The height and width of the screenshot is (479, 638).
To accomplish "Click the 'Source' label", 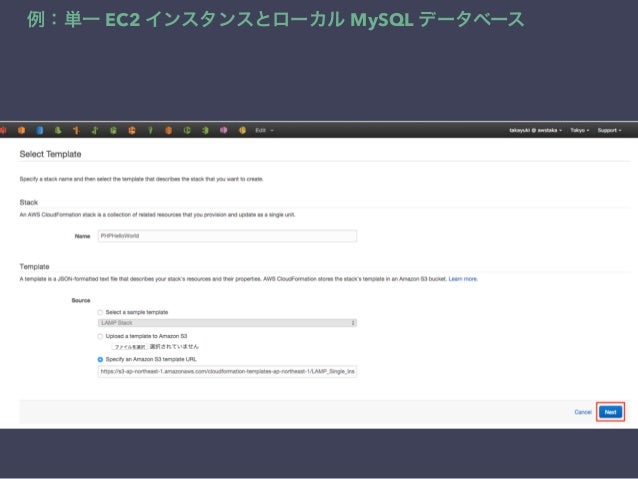I will point(81,300).
